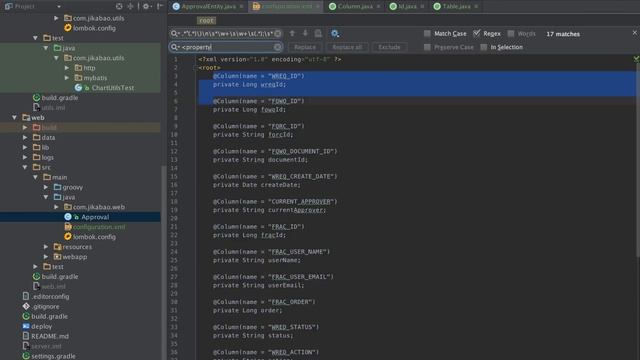Click the regex search input field

pos(227,33)
